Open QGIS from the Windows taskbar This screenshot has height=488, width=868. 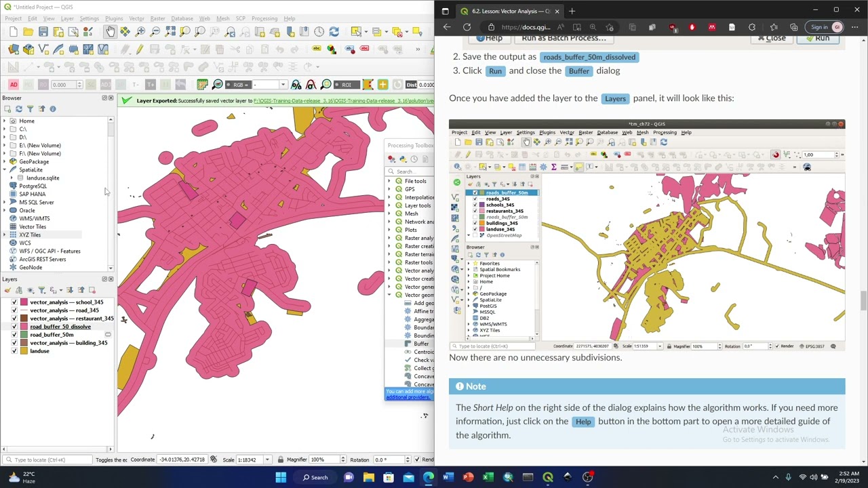tap(548, 477)
